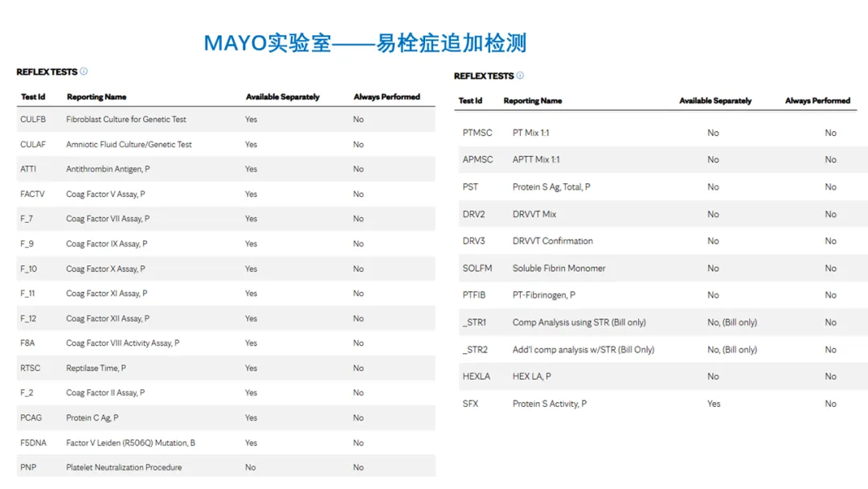
Task: Click test ID _STR1
Action: [x=474, y=323]
